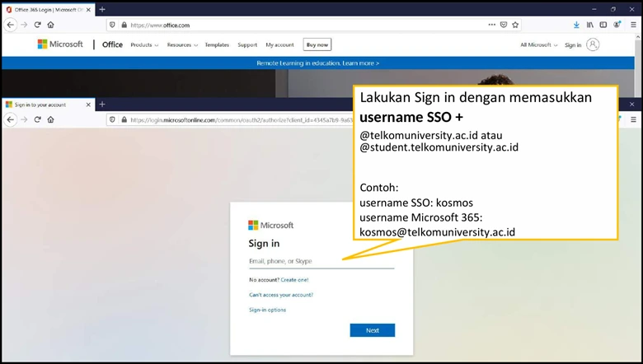643x364 pixels.
Task: Click home icon in Sign in window
Action: pyautogui.click(x=50, y=119)
